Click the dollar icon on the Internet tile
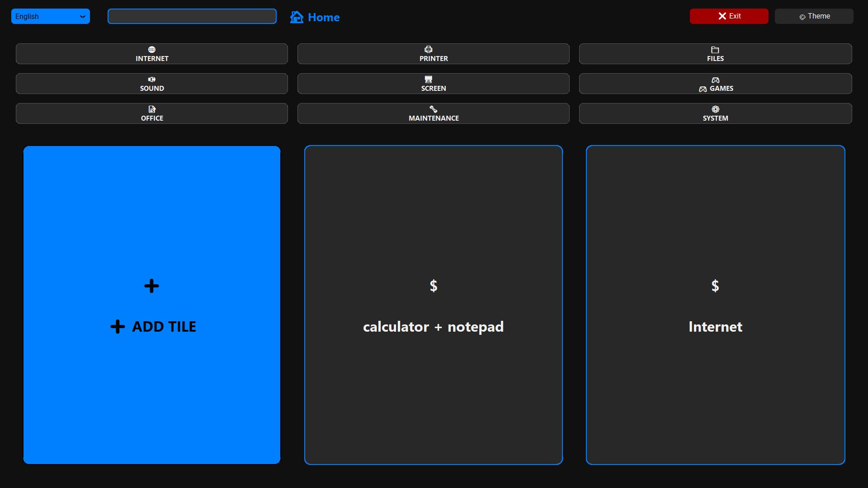This screenshot has width=868, height=488. pyautogui.click(x=715, y=285)
